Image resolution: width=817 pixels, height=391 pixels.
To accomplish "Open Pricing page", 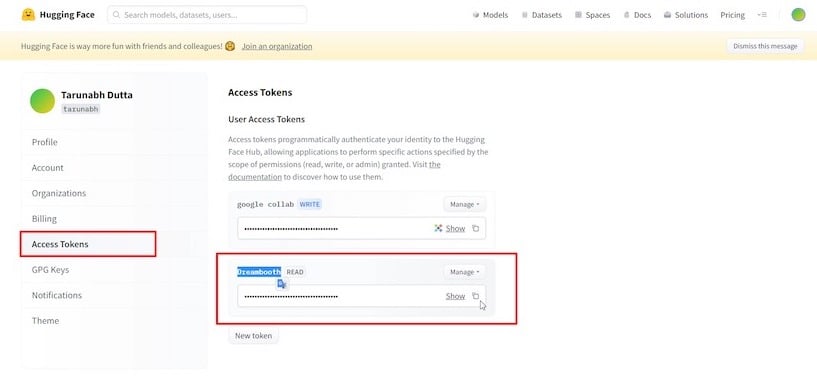I will (733, 15).
